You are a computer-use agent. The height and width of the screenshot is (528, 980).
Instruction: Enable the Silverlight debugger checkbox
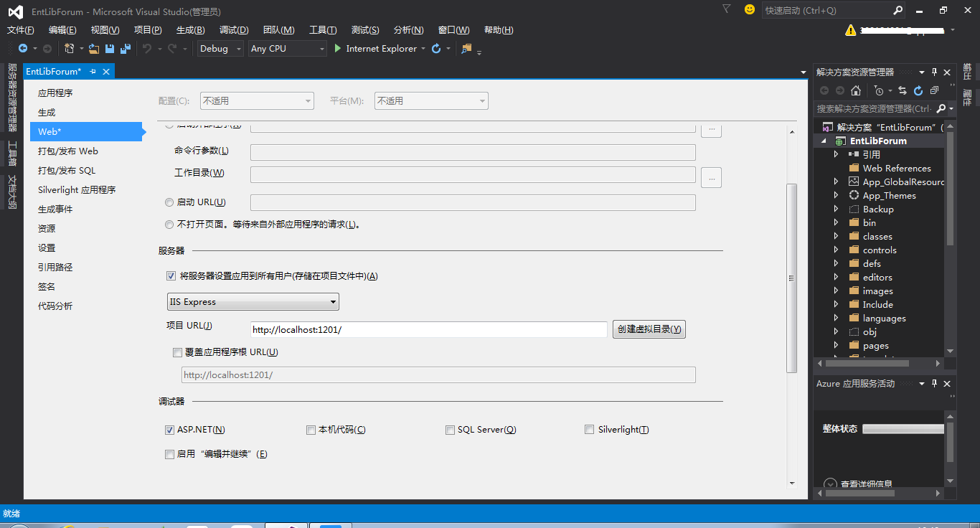[590, 430]
